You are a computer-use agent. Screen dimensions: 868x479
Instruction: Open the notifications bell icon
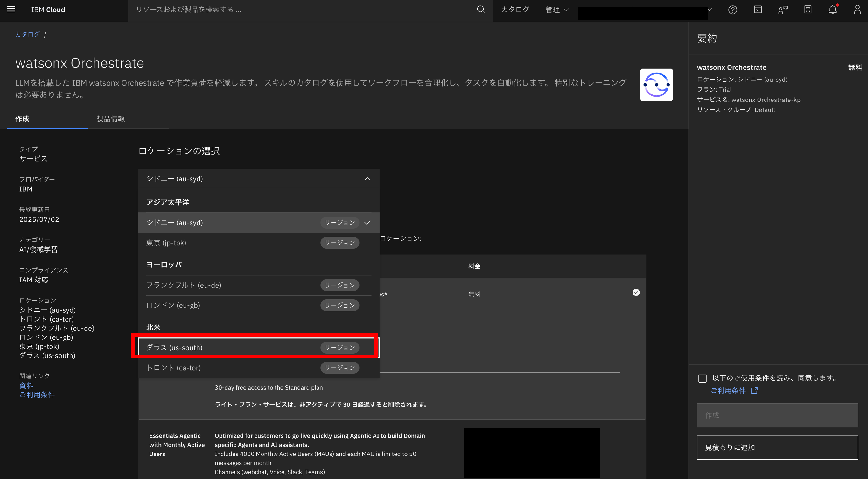coord(833,10)
